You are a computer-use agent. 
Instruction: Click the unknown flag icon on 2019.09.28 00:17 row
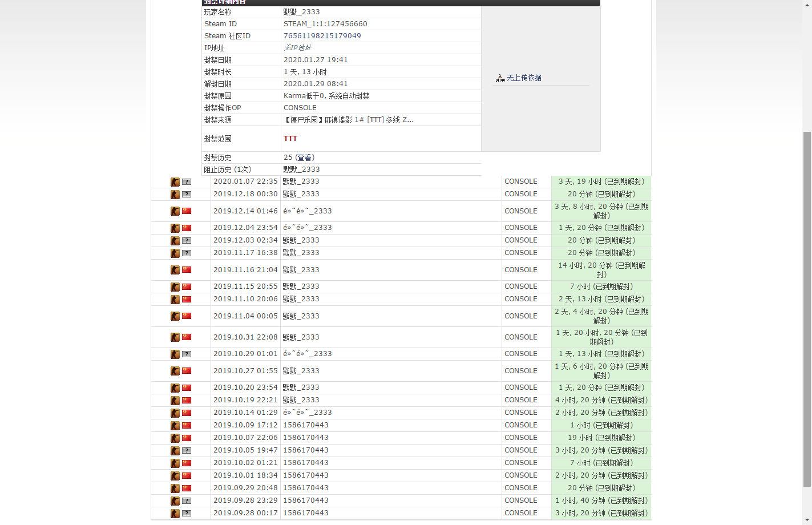(x=187, y=514)
